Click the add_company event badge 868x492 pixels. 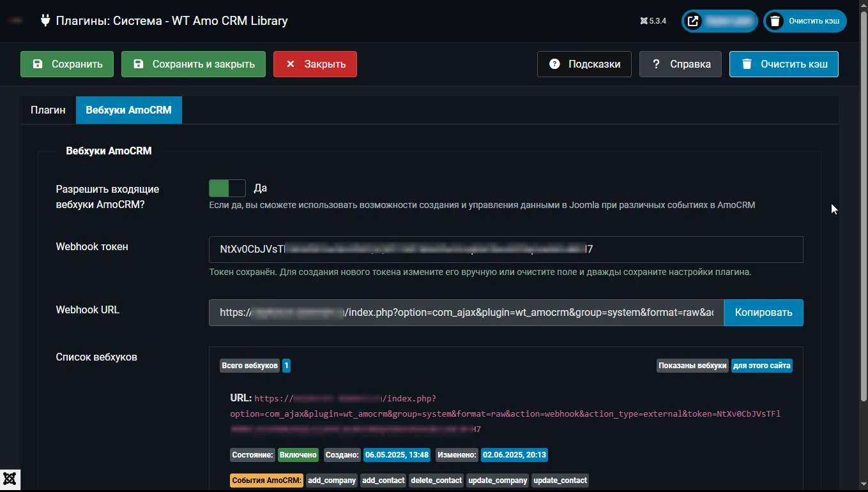pyautogui.click(x=331, y=481)
